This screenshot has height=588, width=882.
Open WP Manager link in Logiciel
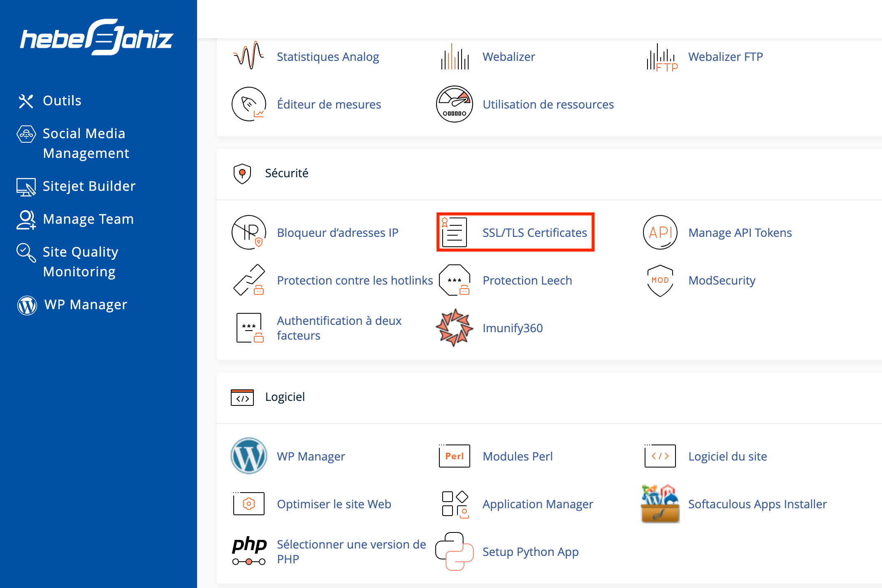click(311, 456)
